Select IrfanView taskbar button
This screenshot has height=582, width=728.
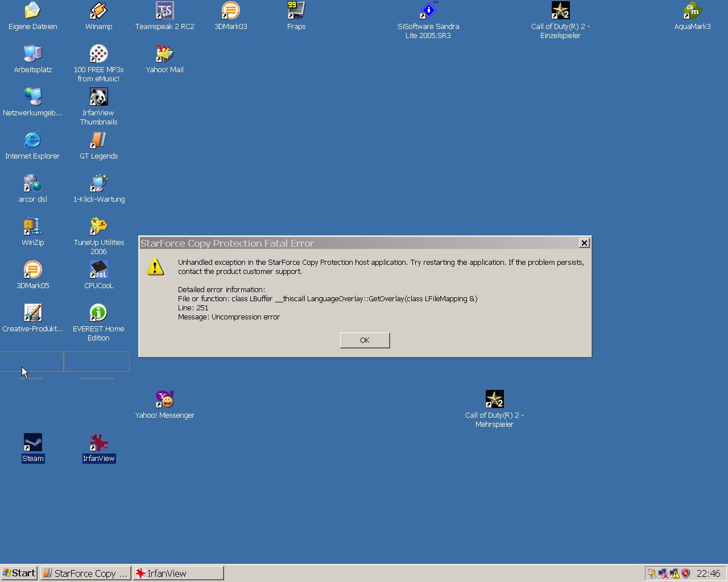tap(178, 573)
